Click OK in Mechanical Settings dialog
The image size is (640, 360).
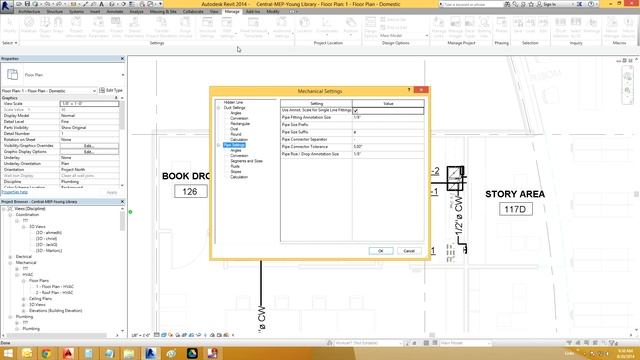pos(381,251)
